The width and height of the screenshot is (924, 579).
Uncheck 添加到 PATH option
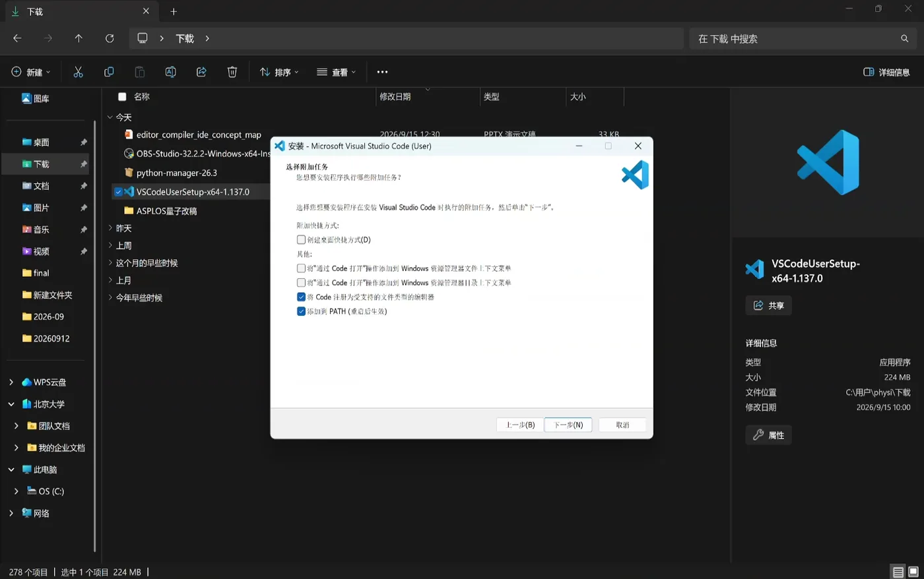tap(301, 311)
